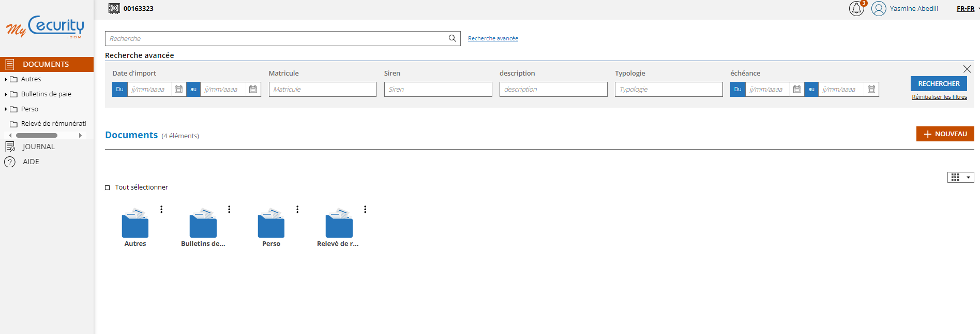Close the advanced search panel
Screen dimensions: 980x334
point(967,69)
